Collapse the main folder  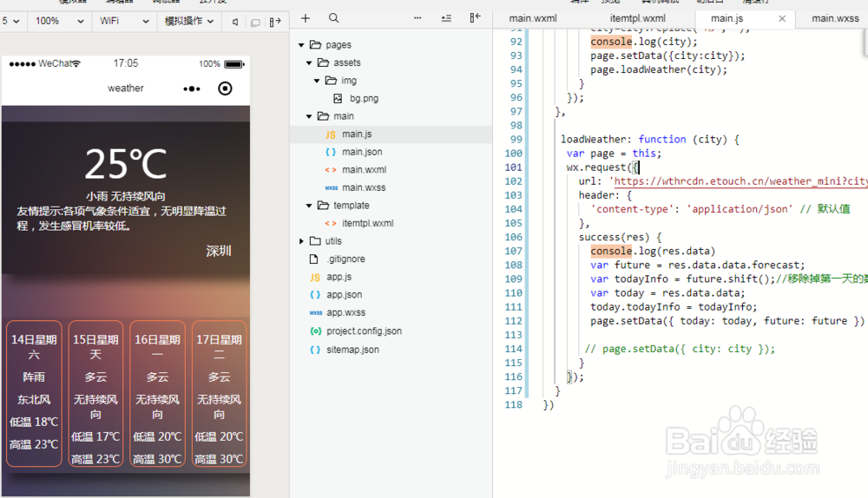(x=309, y=116)
